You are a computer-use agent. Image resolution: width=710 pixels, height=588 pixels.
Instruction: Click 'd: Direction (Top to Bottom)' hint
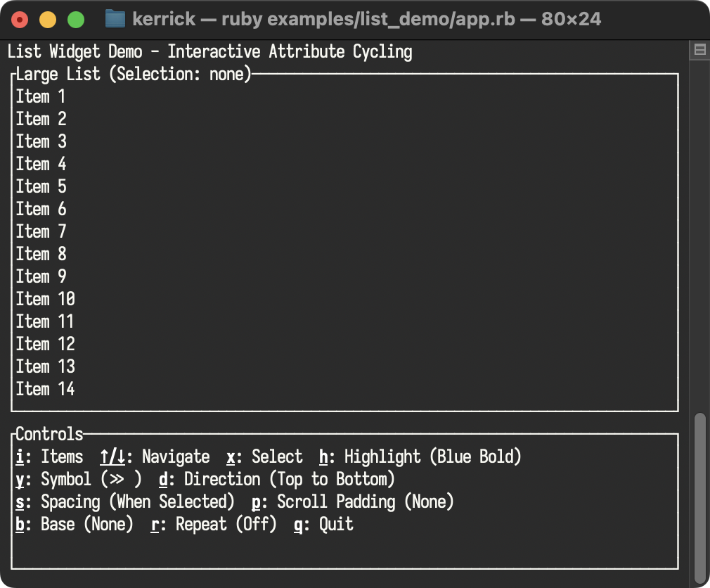pos(277,479)
